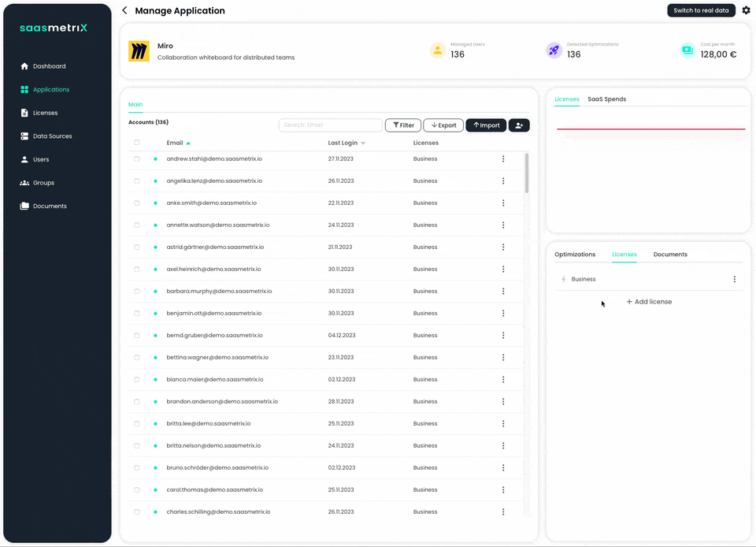Click Add license link

click(649, 302)
